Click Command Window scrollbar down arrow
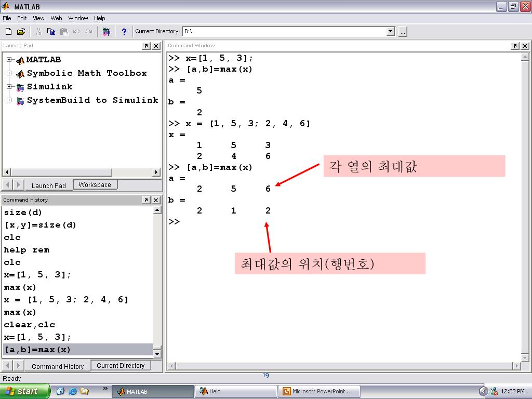Image resolution: width=532 pixels, height=399 pixels. tap(525, 357)
